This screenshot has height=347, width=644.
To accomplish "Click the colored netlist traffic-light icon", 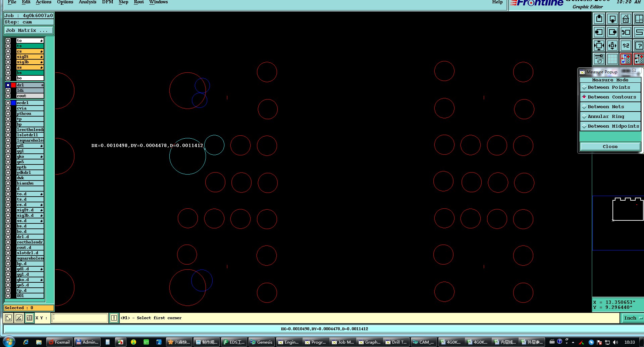I will (x=626, y=59).
